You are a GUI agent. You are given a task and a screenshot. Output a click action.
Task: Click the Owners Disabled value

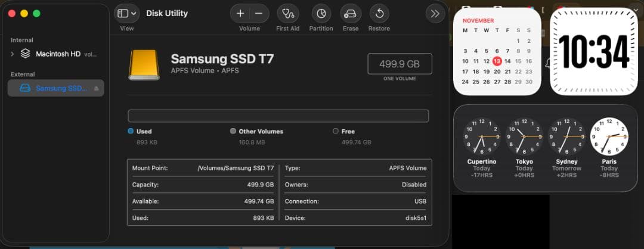click(x=414, y=185)
